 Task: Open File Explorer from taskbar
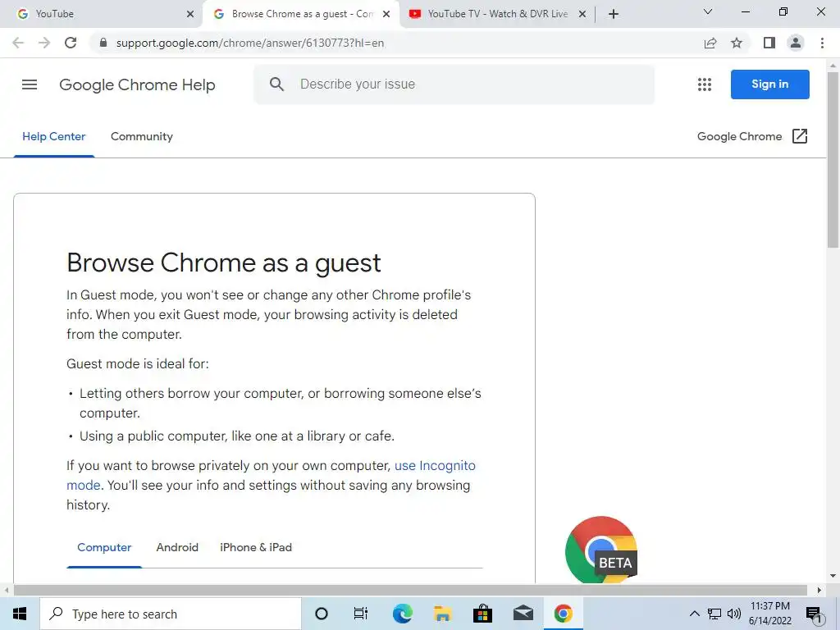[x=442, y=614]
